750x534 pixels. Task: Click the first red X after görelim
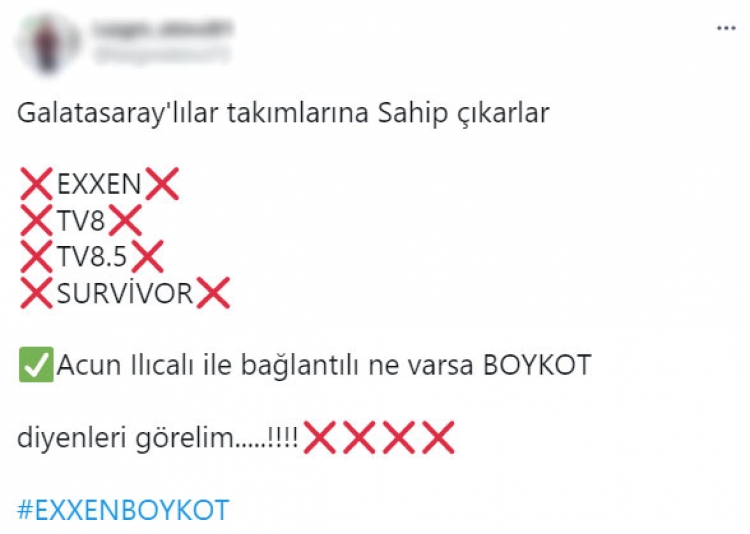tap(320, 437)
